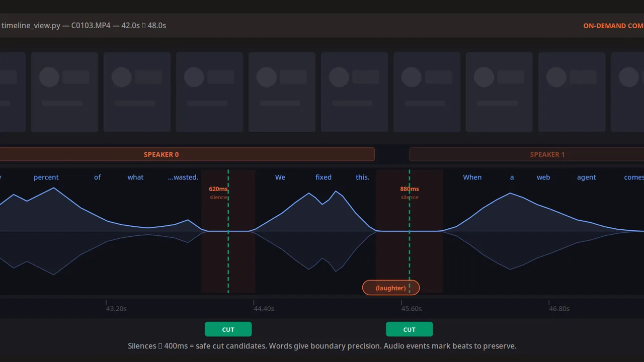The image size is (644, 362).
Task: Click the 43.20s ruler tick
Action: (x=116, y=308)
